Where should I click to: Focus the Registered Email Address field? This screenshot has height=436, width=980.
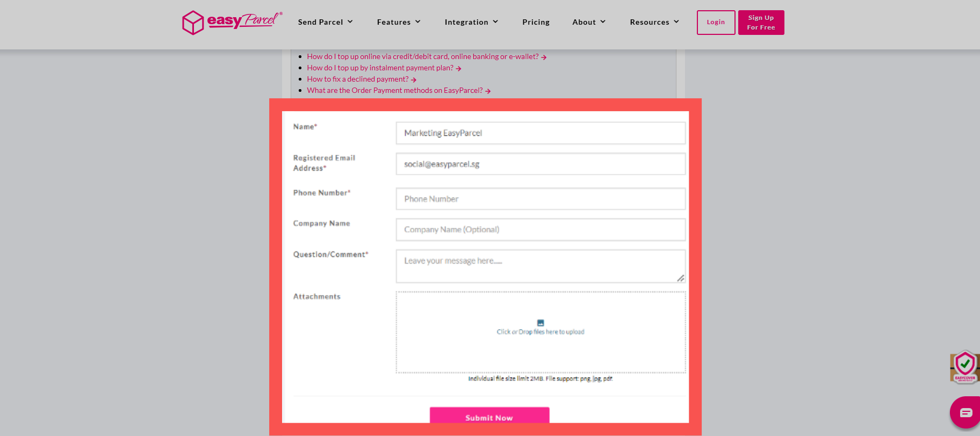pos(541,164)
